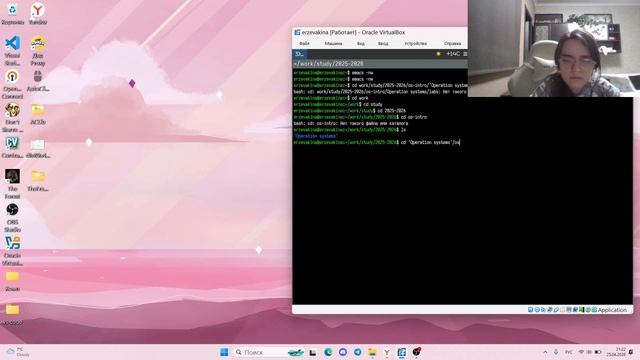Viewport: 640px width, 360px height.
Task: Switch to the VirtualBox taskbar icon
Action: click(402, 352)
